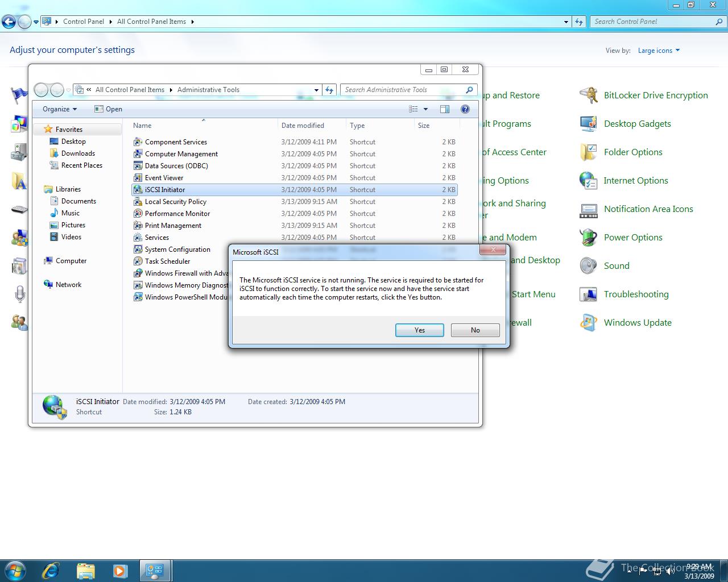Open Power Options icon
The width and height of the screenshot is (728, 582).
[589, 237]
